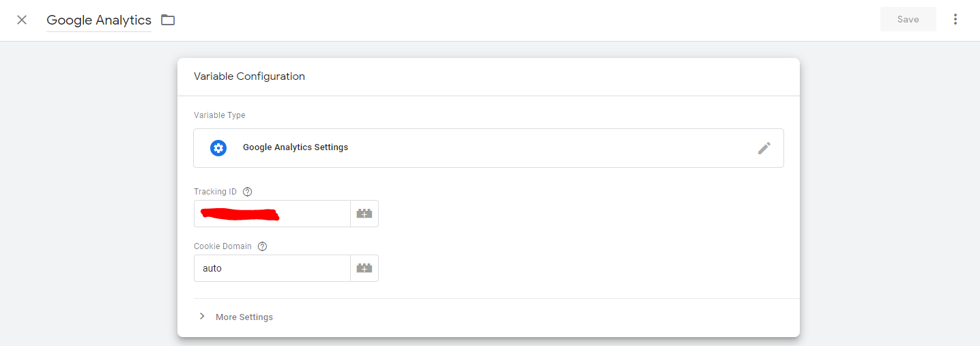
Task: Click the Variable Configuration heading
Action: pyautogui.click(x=249, y=76)
